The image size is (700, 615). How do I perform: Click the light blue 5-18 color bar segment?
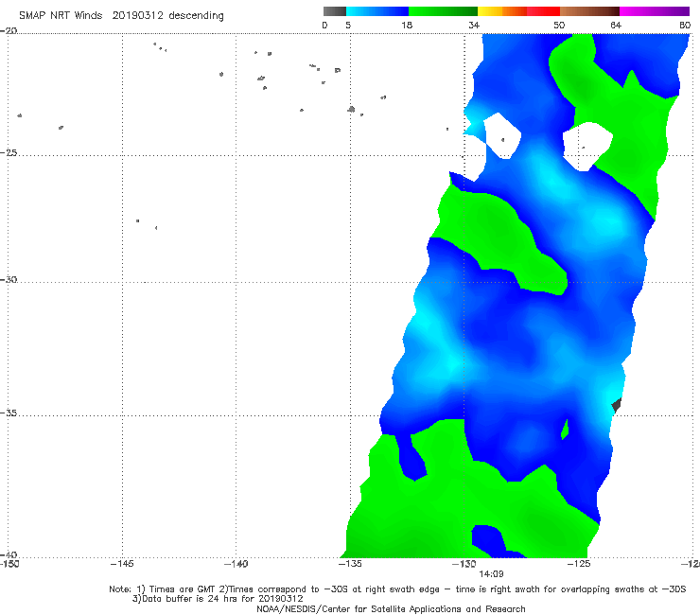377,11
